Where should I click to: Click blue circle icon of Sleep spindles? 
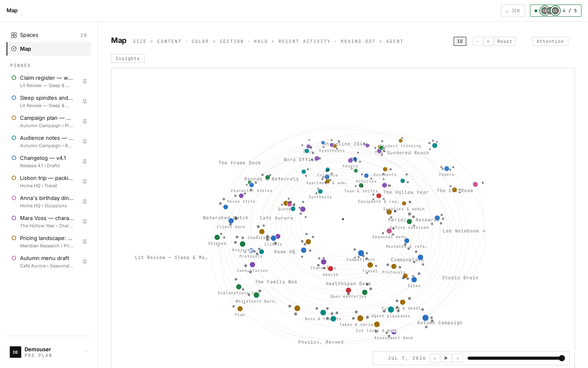(14, 98)
